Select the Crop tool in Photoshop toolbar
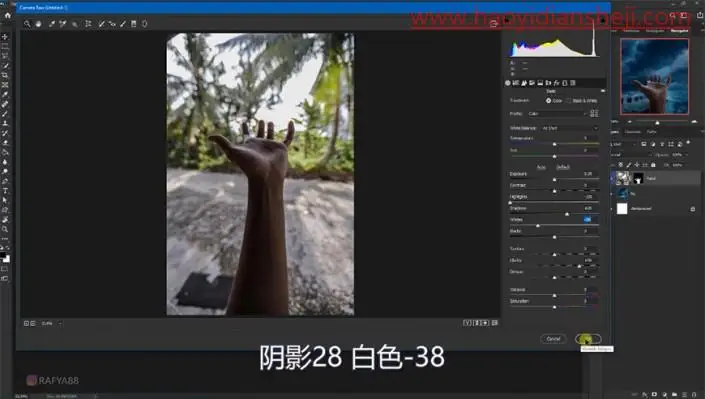 click(5, 75)
